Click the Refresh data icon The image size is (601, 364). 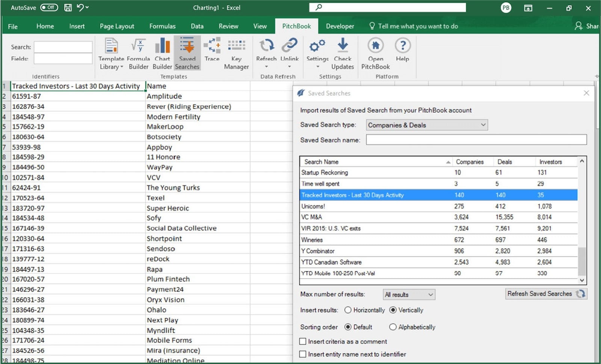coord(266,45)
